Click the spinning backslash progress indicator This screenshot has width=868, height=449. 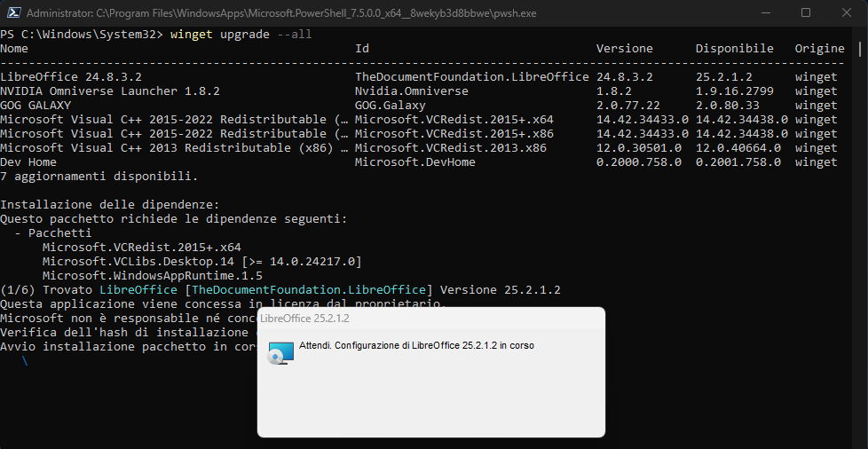[x=25, y=361]
